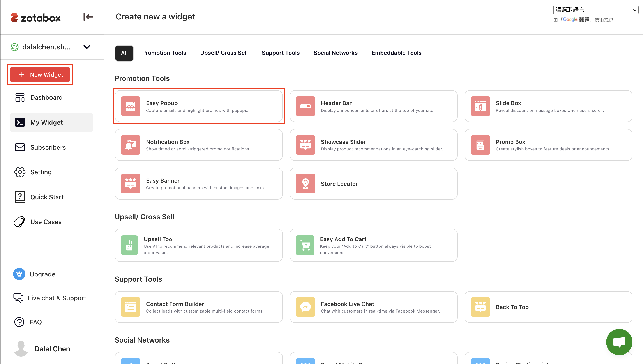Click the Dalal Chen profile avatar
643x364 pixels.
coord(21,349)
